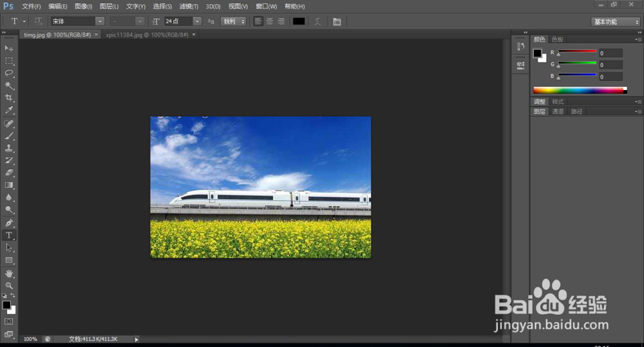Switch to the xpic11384.jpg document tab
This screenshot has width=644, height=347.
coord(147,35)
